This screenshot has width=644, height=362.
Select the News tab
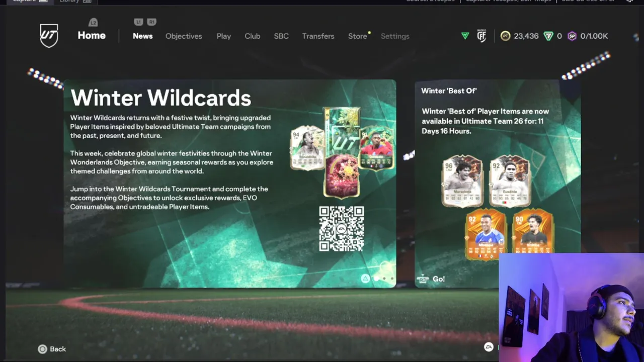coord(143,36)
